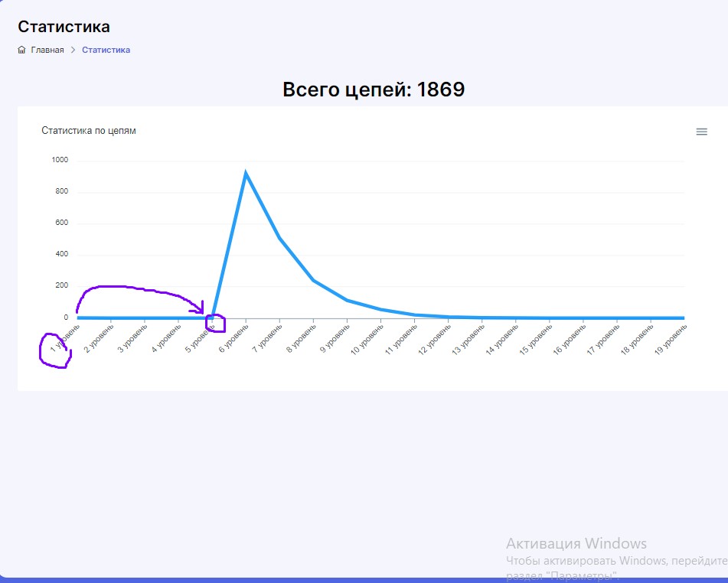728x583 pixels.
Task: Click the Активация Windows watermark text
Action: pyautogui.click(x=576, y=543)
